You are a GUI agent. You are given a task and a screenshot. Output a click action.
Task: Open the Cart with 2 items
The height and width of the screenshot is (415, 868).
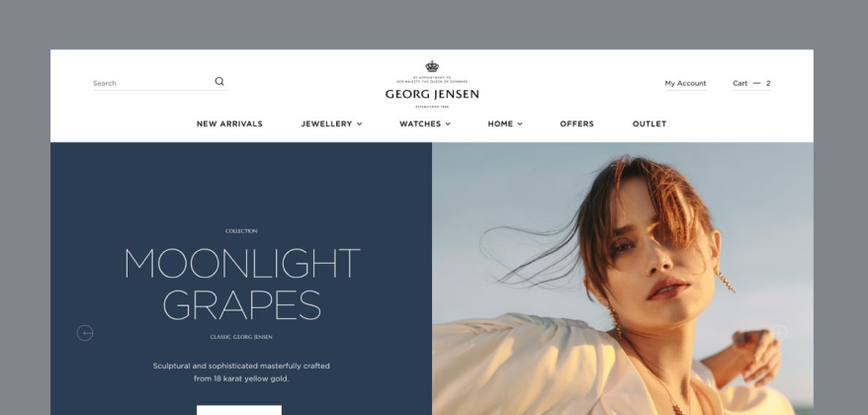[x=751, y=84]
